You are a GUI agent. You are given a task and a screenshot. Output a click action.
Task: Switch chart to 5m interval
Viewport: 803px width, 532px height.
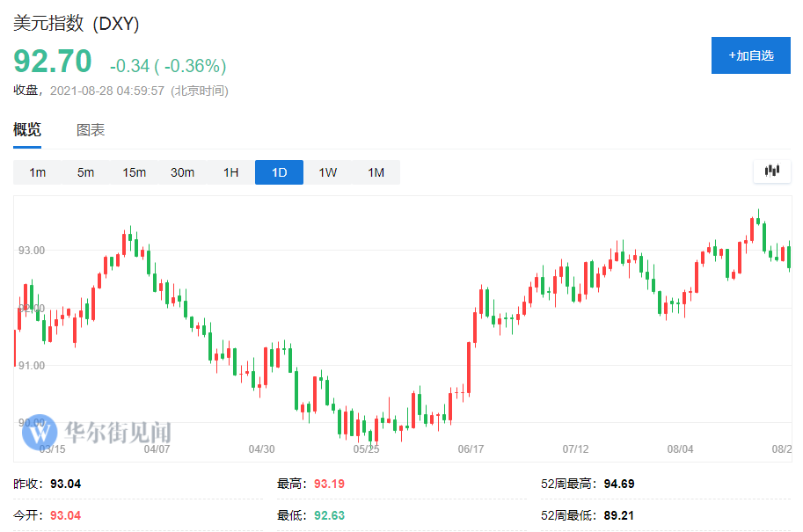[85, 172]
